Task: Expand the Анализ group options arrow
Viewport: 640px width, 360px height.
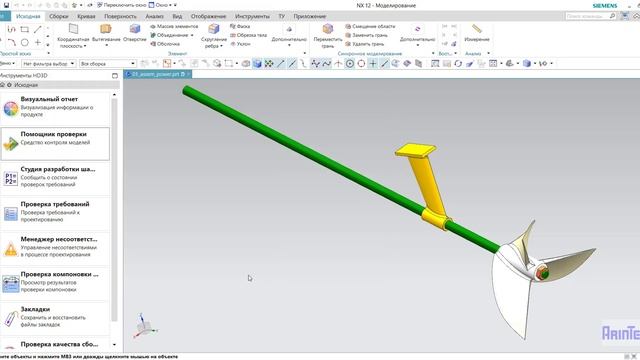Action: 488,53
